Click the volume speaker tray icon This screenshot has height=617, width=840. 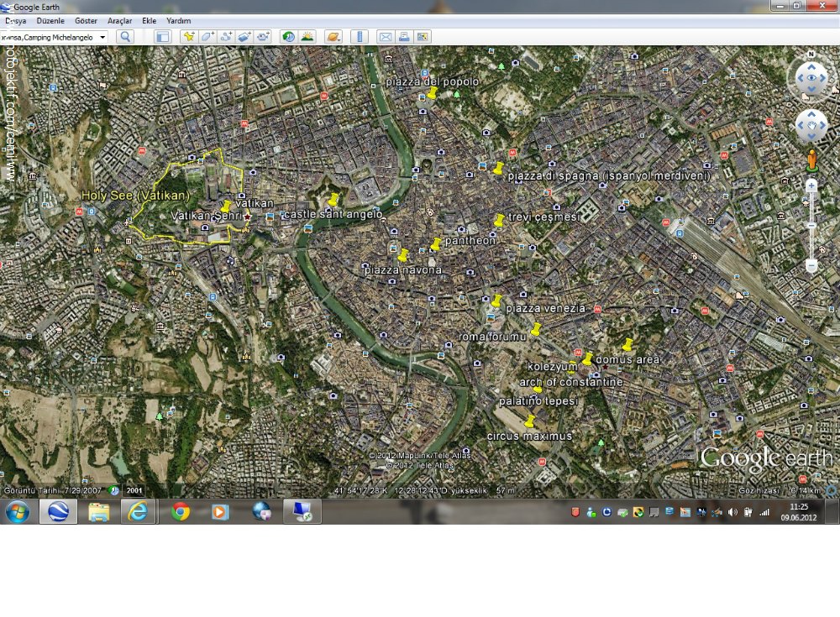coord(732,512)
